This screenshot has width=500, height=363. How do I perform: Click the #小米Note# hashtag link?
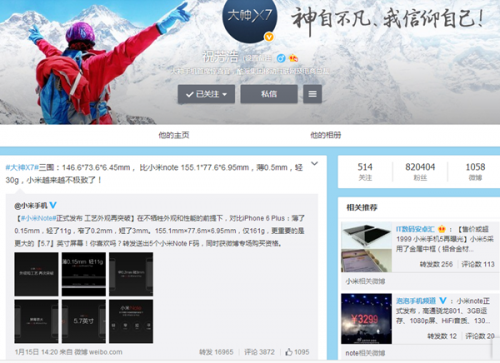click(x=38, y=218)
